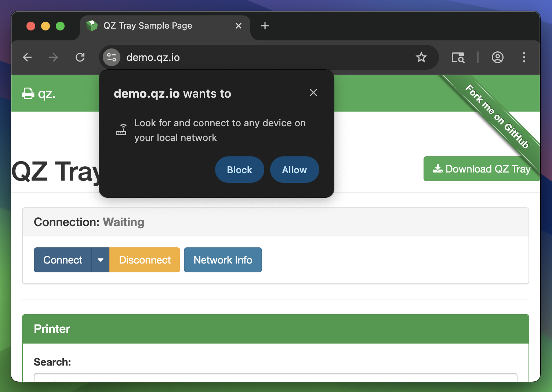The image size is (552, 392).
Task: Click the forward navigation arrow
Action: pyautogui.click(x=54, y=57)
